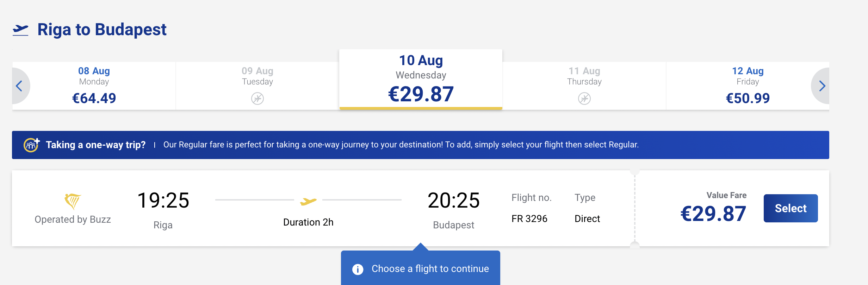Show earlier dates with left arrow
Viewport: 868px width, 285px height.
tap(19, 86)
